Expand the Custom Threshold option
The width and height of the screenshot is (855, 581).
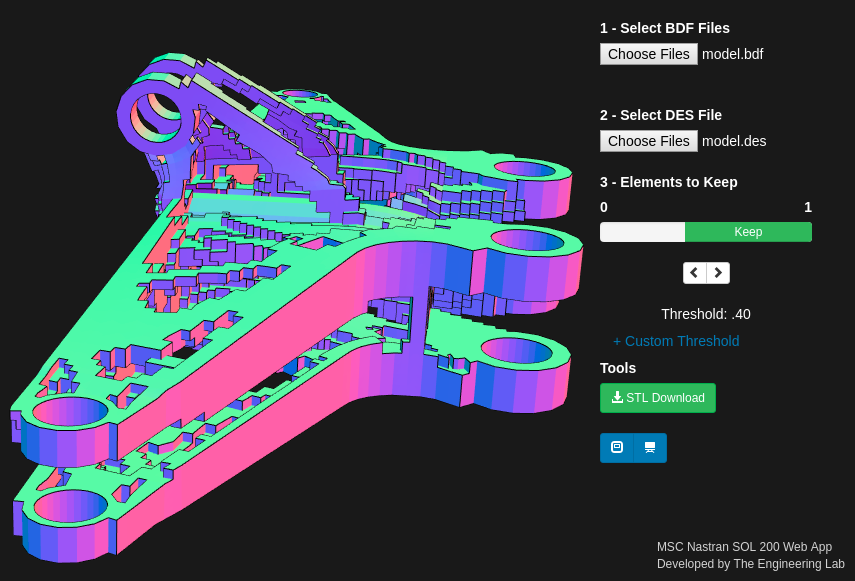tap(676, 341)
